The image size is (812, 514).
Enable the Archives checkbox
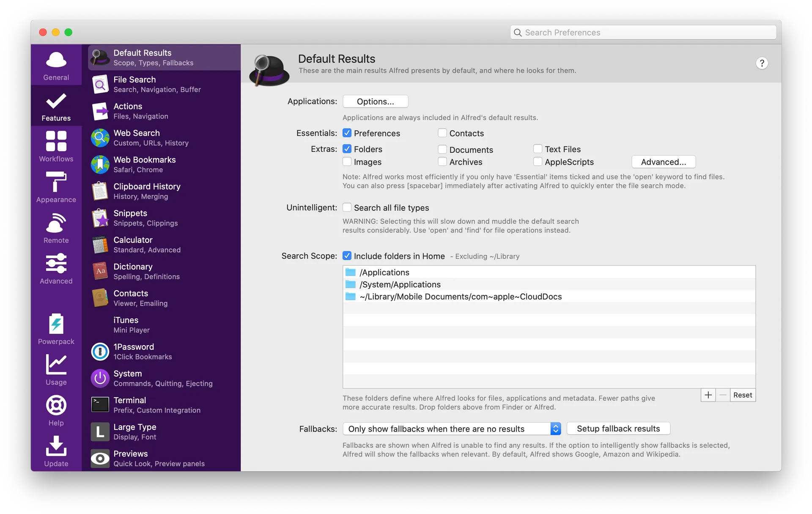click(442, 162)
